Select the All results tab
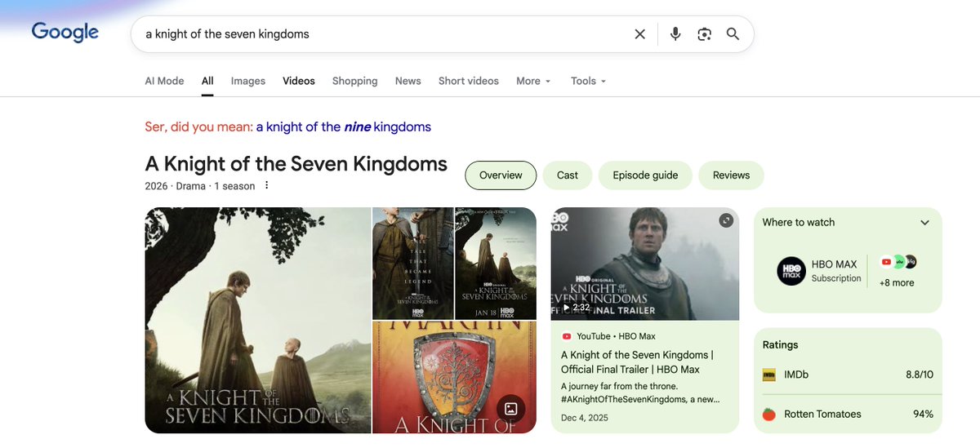 207,81
